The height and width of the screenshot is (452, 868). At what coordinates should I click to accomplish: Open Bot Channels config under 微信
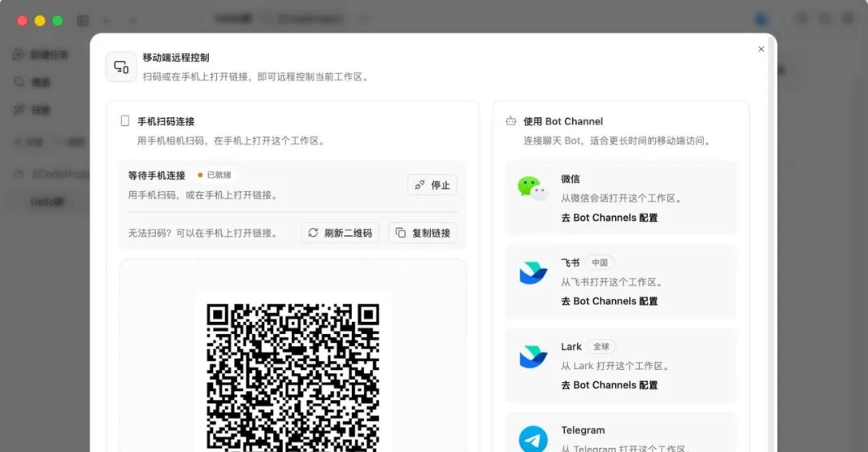(x=609, y=218)
